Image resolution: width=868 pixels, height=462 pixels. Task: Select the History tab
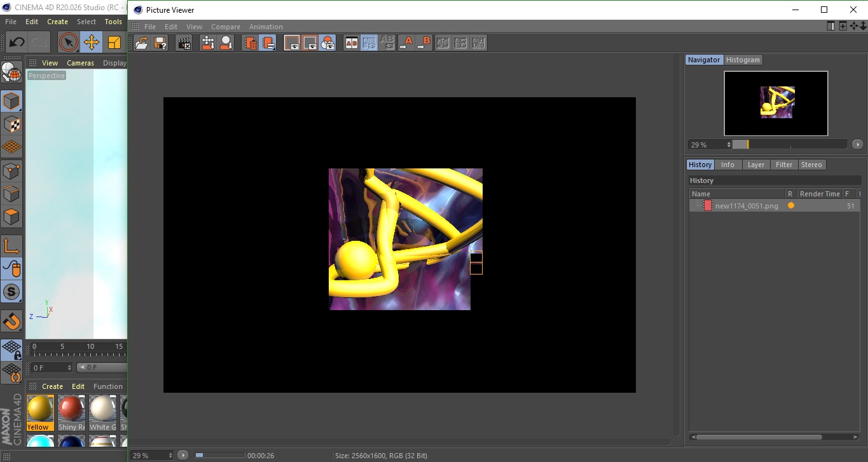click(x=700, y=165)
